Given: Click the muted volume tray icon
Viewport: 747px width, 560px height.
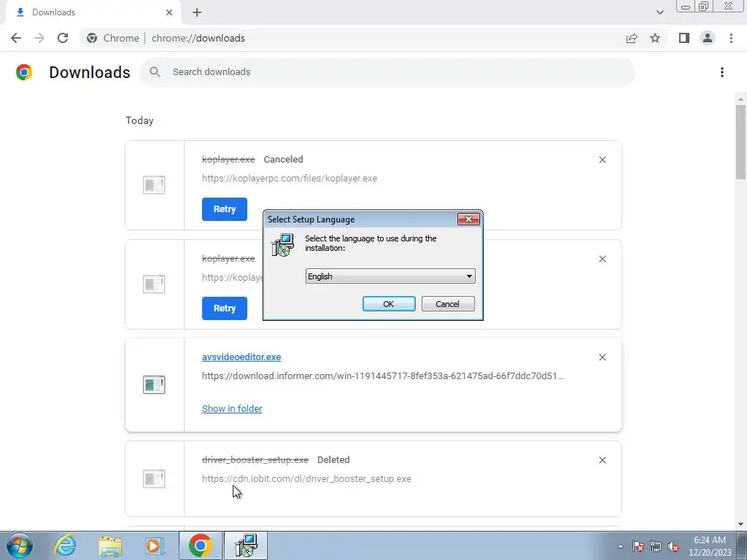Looking at the screenshot, I should 673,547.
